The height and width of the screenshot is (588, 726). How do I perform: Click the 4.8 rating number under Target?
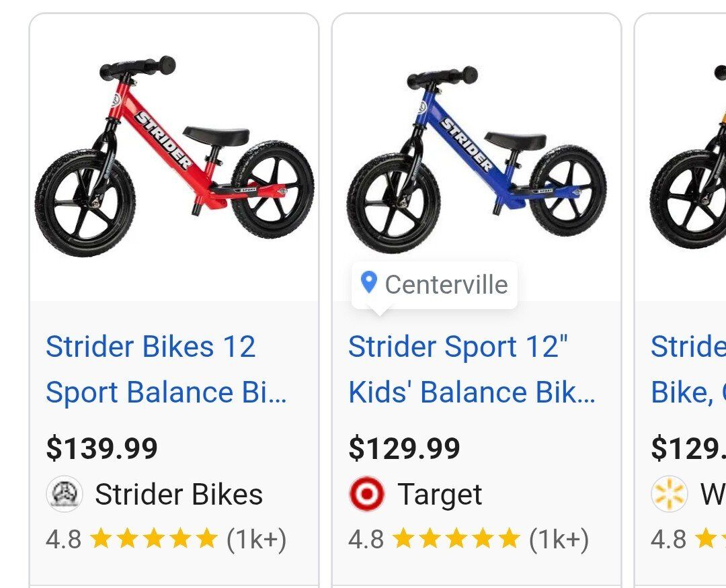(366, 538)
